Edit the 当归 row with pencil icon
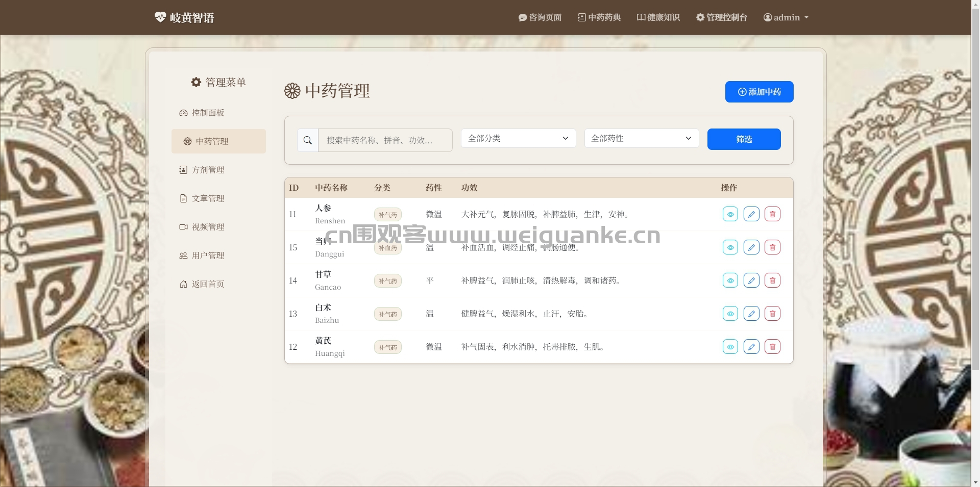 751,247
